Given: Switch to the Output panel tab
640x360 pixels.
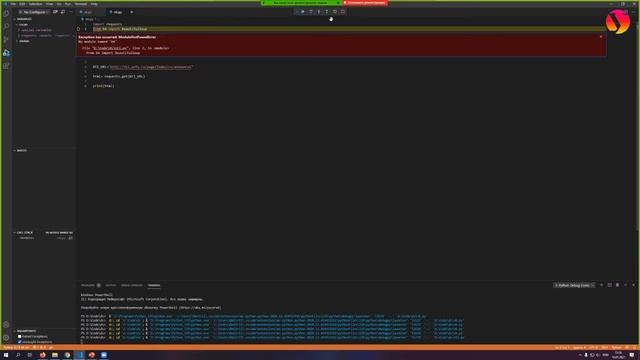Looking at the screenshot, I should coord(111,285).
